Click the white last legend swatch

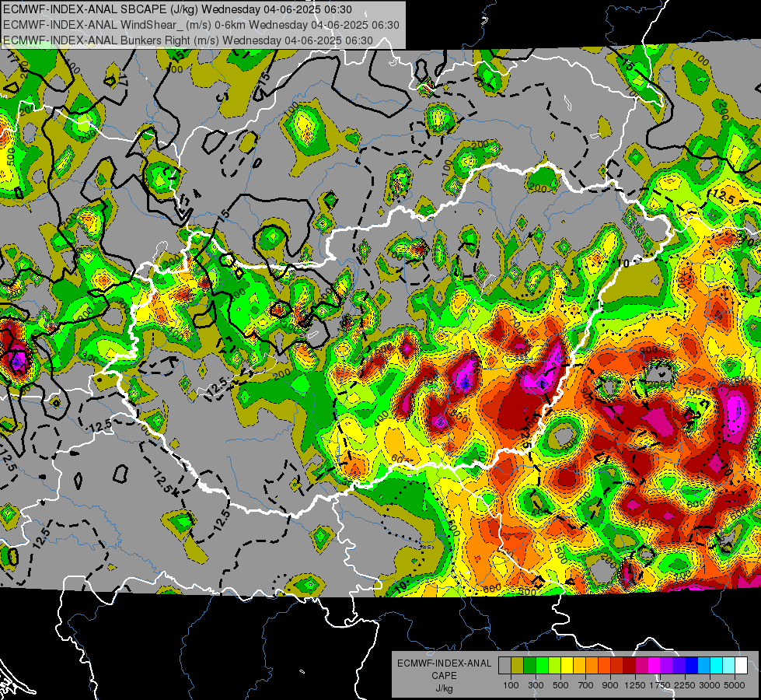pyautogui.click(x=742, y=665)
